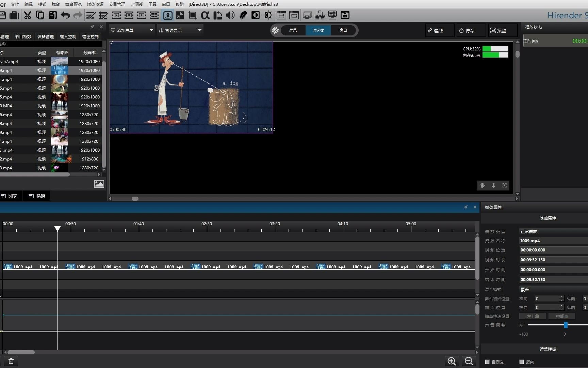Open the 媒体资源 menu
Viewport: 588px width, 368px height.
95,4
